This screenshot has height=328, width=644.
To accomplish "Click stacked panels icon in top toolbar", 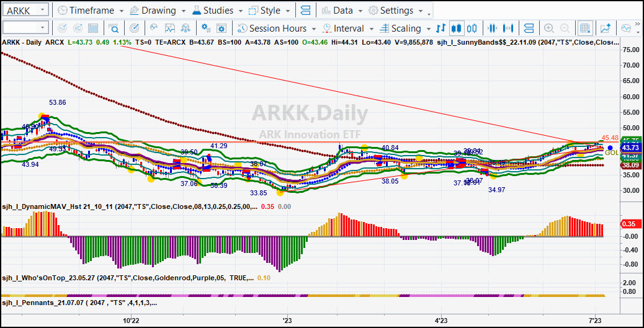I will [305, 11].
